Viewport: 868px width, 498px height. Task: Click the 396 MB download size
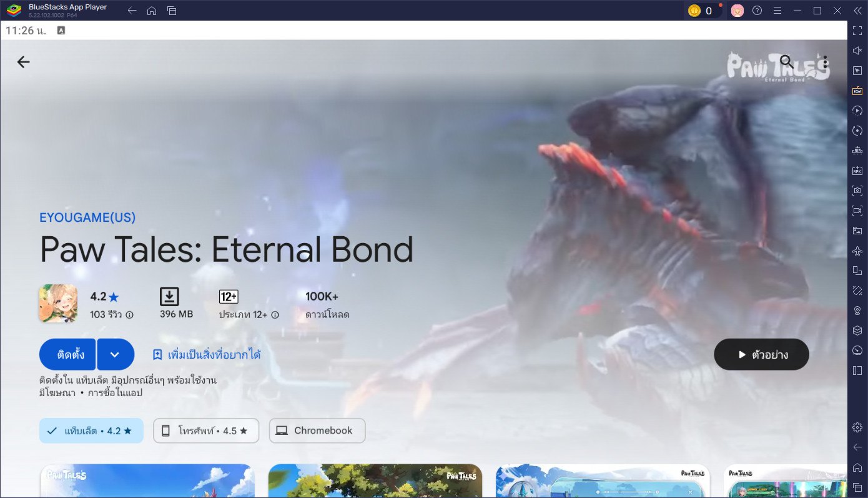tap(176, 303)
